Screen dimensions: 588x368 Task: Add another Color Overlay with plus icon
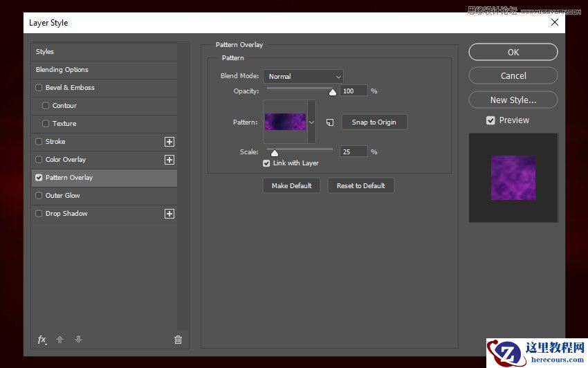pos(169,160)
